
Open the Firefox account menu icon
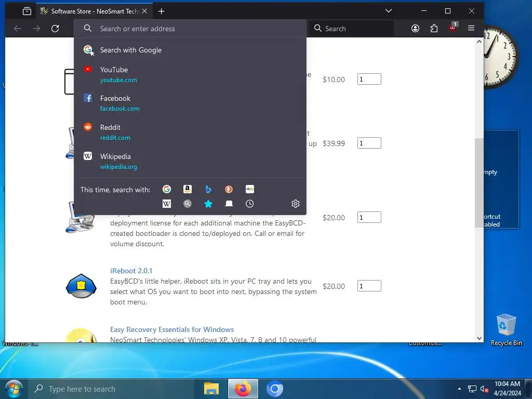coord(415,29)
